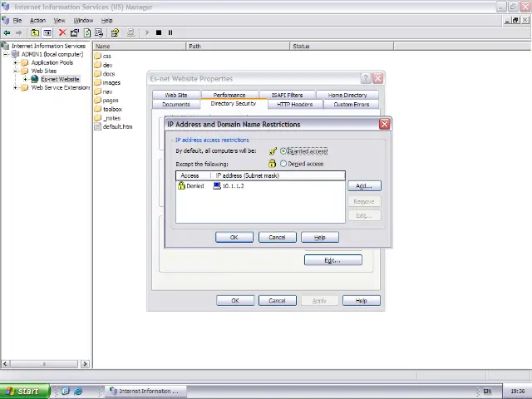
Task: Switch to the Home Directory tab
Action: pyautogui.click(x=347, y=95)
